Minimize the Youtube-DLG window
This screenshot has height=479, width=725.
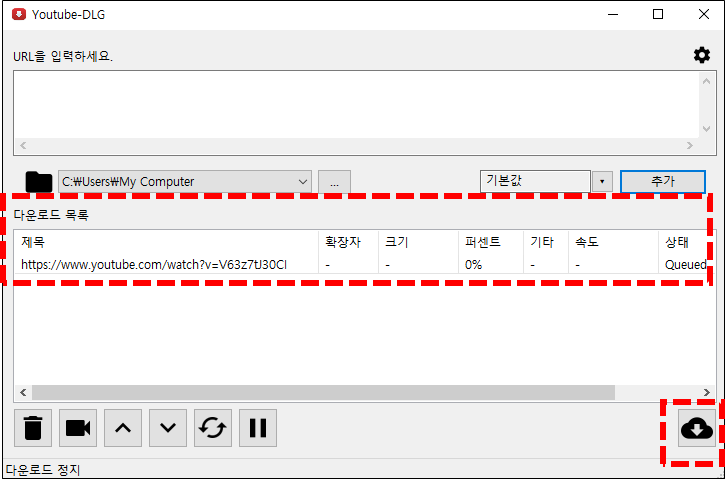click(x=613, y=14)
